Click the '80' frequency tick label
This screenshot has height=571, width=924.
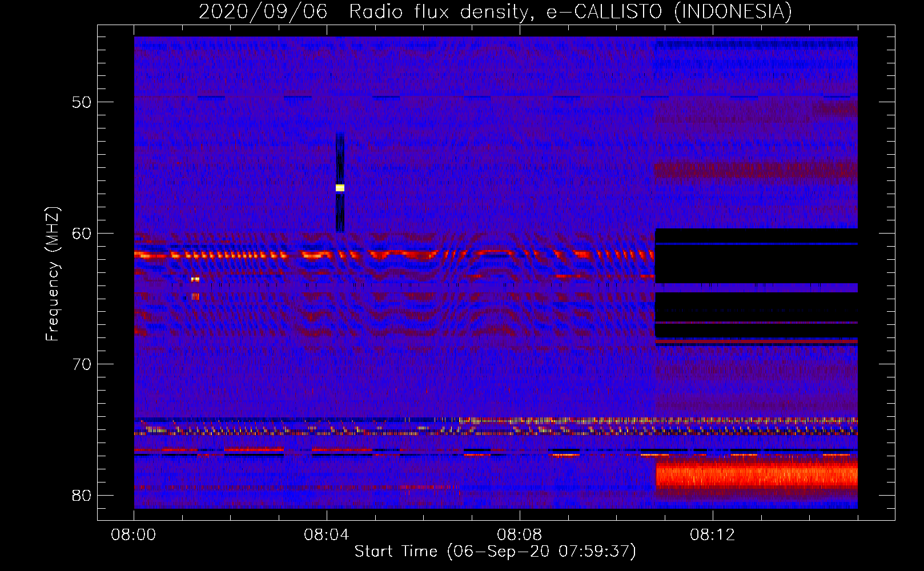tap(82, 495)
